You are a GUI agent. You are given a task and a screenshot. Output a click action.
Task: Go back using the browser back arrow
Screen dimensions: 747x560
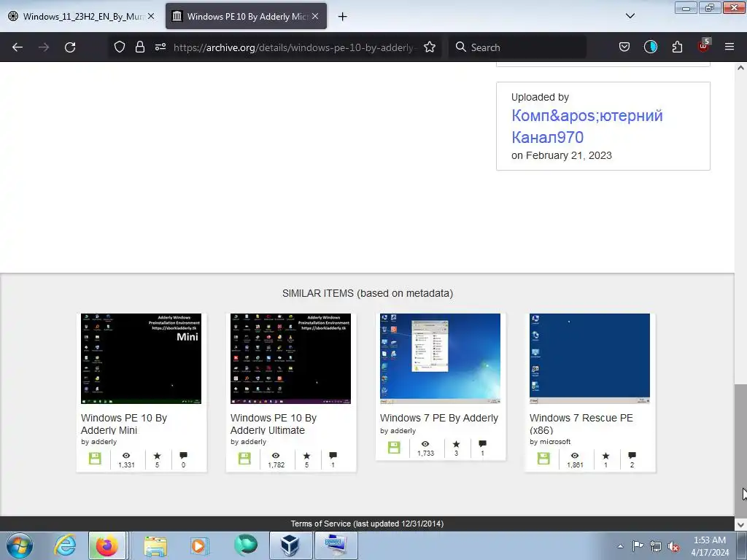click(x=18, y=47)
